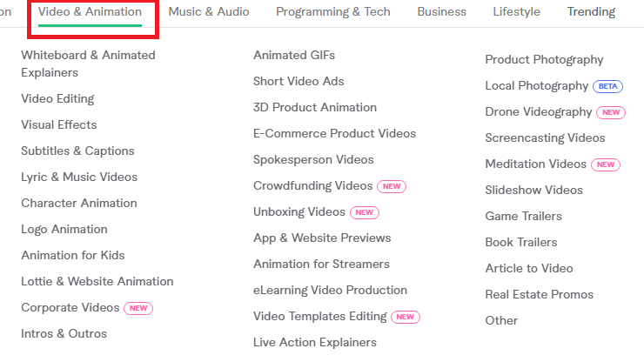Open the Trending tab
Viewport: 644px width, 362px height.
tap(591, 12)
